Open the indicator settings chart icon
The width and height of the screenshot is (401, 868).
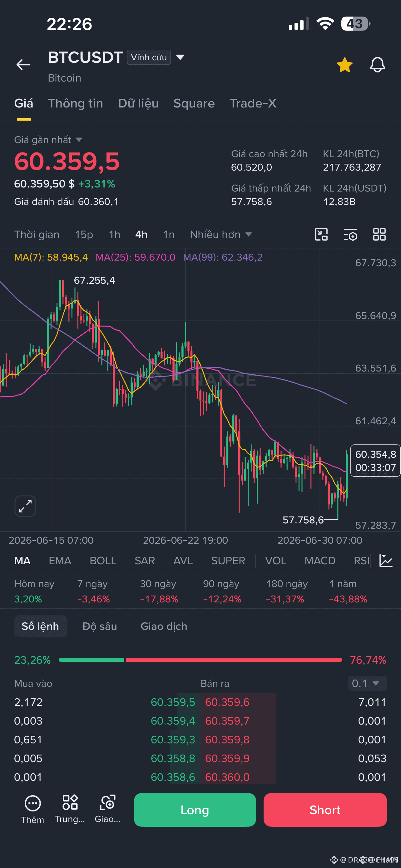coord(386,561)
